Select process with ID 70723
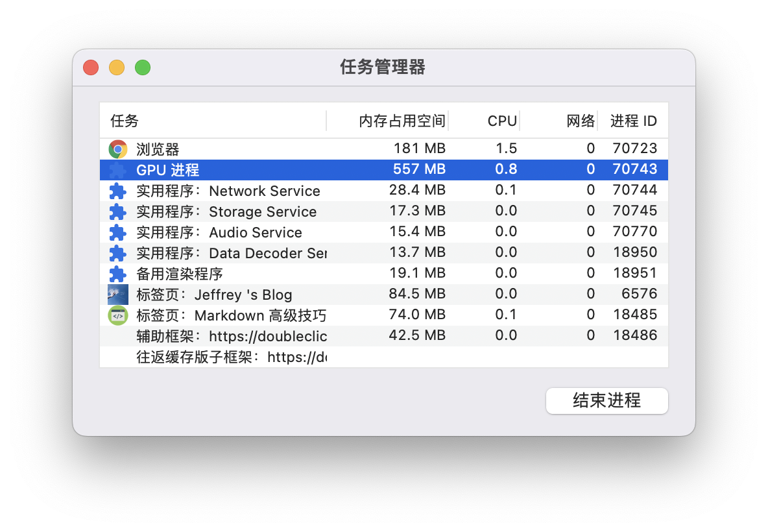This screenshot has height=532, width=768. click(x=634, y=149)
